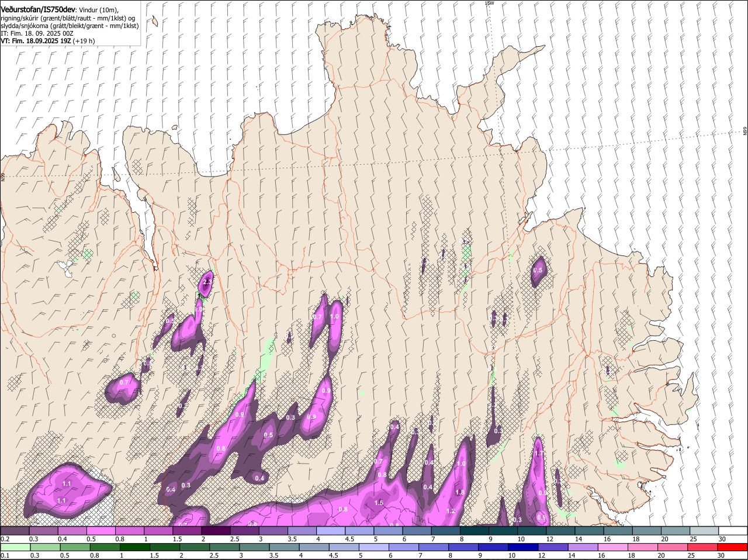748x560 pixels.
Task: Click the lavender upper swatch between 4 and 4.5
Action: pos(331,531)
